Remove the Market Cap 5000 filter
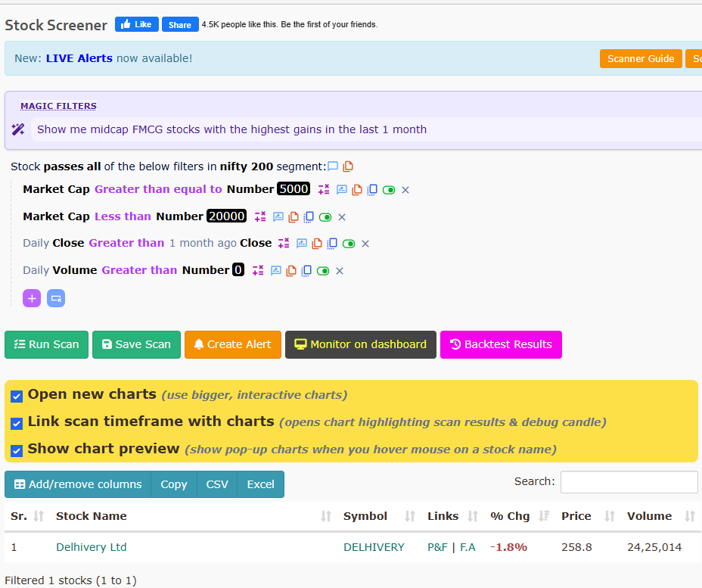This screenshot has height=588, width=702. coord(405,190)
